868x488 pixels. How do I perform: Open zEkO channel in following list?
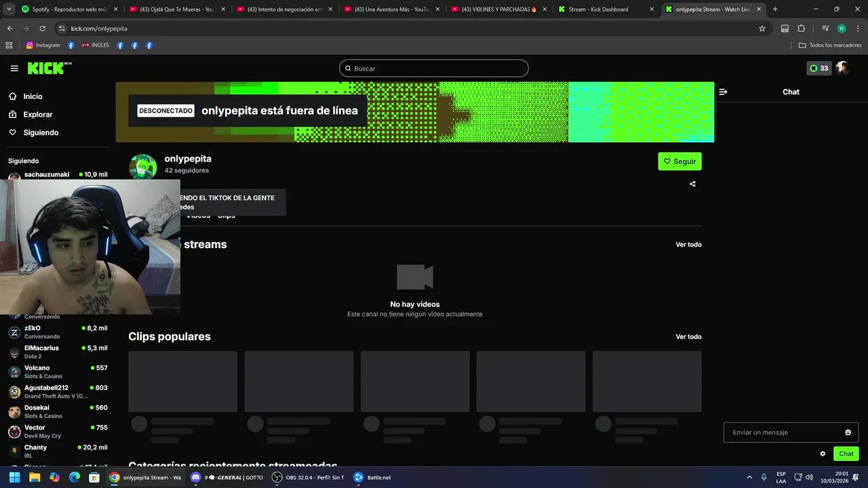tap(58, 332)
